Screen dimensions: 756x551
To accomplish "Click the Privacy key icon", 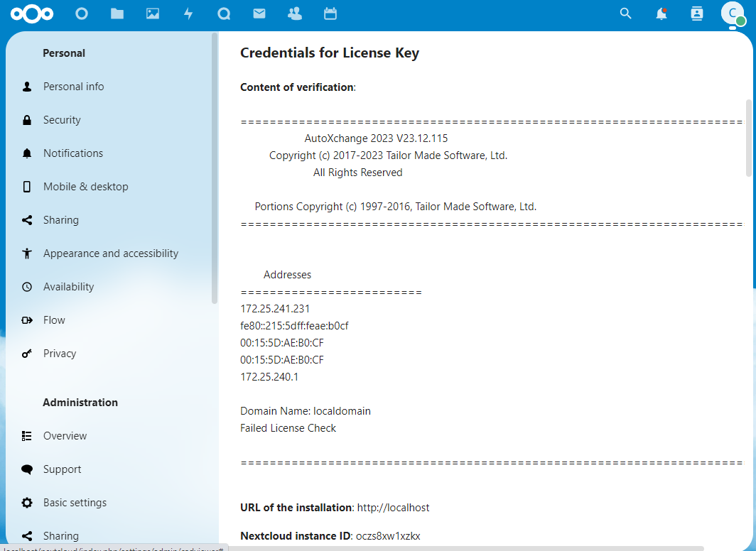I will point(27,354).
